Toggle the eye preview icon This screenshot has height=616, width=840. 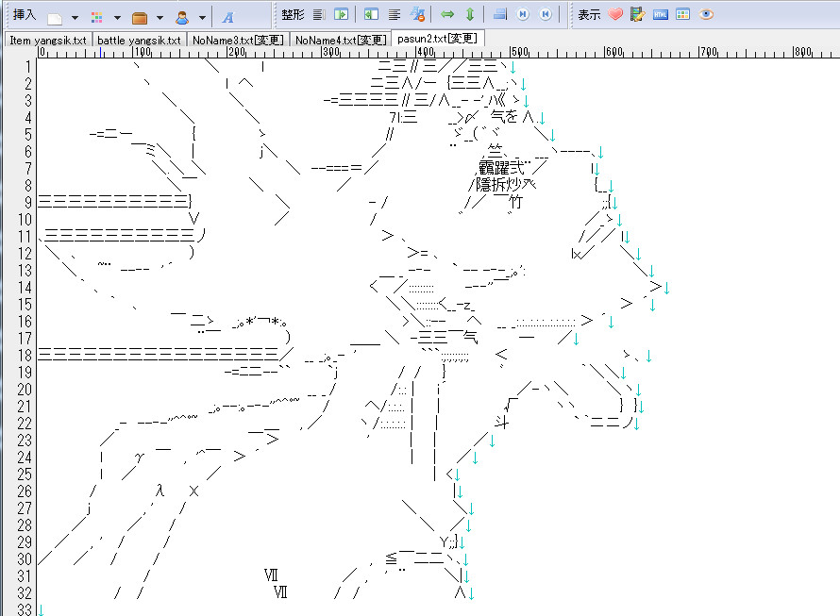[x=706, y=15]
